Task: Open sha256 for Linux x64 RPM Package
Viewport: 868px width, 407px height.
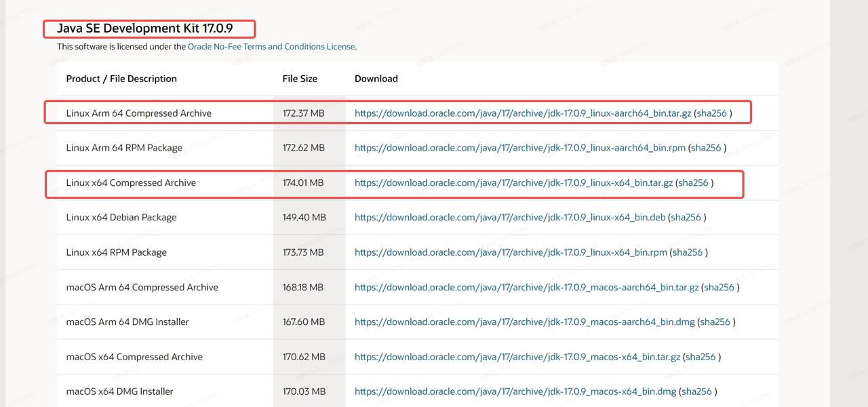Action: coord(688,252)
